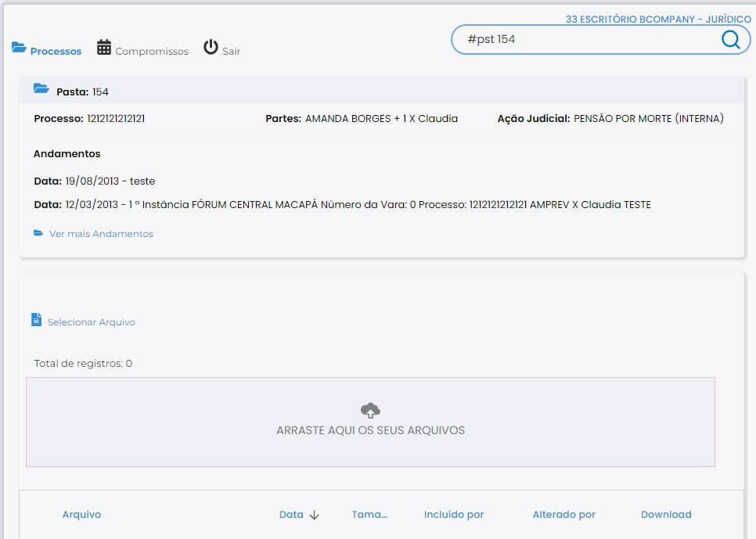
Task: Click the search magnifier icon
Action: click(x=729, y=38)
